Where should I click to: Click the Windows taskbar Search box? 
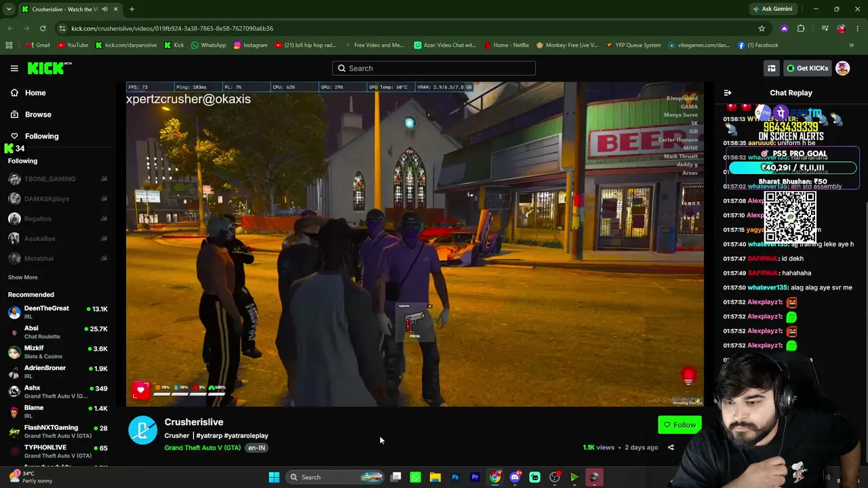pos(336,477)
